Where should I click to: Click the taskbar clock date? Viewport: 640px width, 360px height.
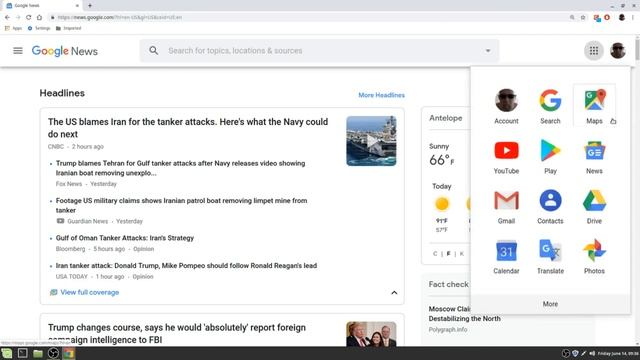click(618, 353)
